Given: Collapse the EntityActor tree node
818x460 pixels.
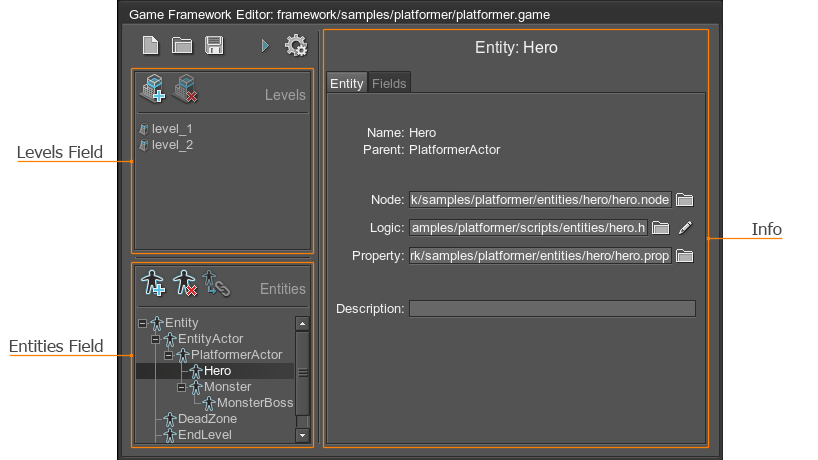Looking at the screenshot, I should pos(156,339).
